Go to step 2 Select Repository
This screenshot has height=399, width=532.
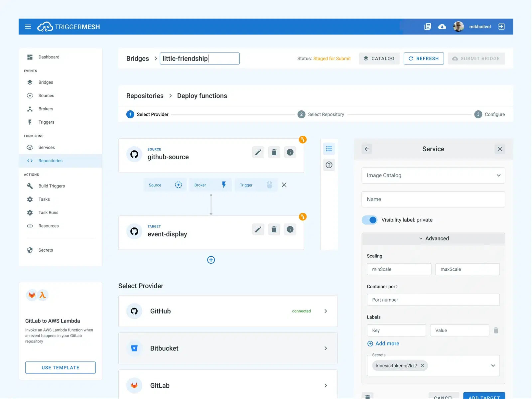pos(321,114)
